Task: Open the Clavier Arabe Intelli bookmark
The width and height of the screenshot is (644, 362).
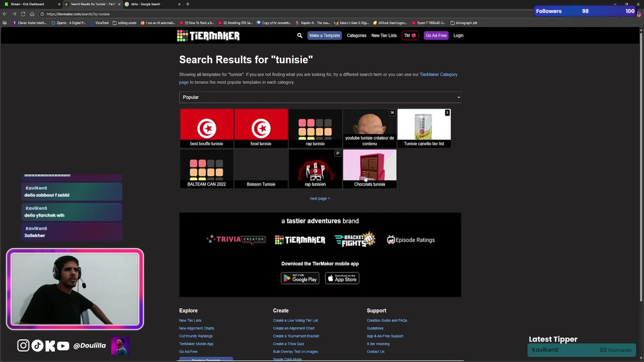Action: tap(29, 23)
